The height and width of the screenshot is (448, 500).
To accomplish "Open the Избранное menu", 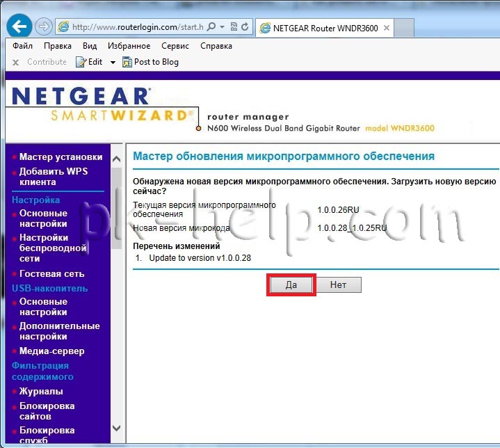I will click(129, 46).
